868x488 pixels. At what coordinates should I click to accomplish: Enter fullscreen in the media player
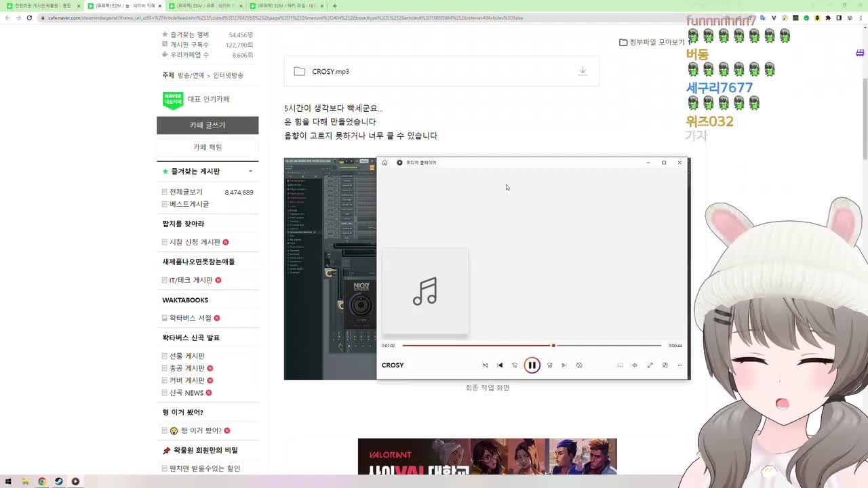pos(650,365)
